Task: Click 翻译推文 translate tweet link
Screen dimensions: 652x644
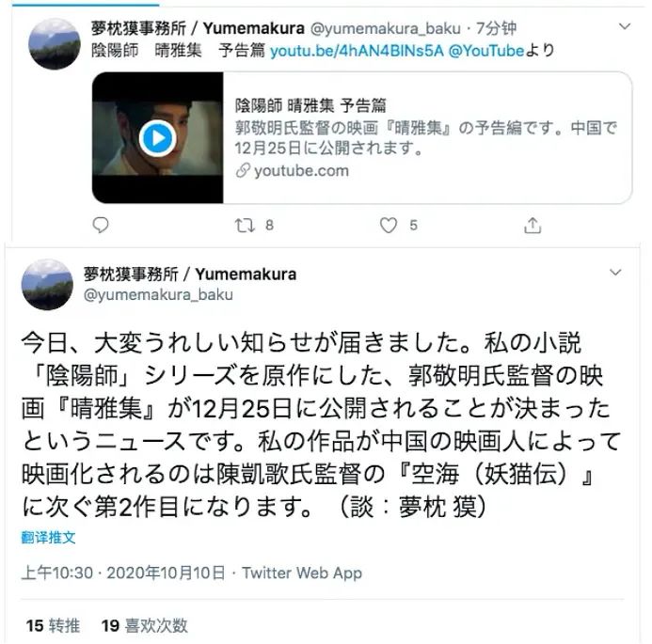Action: click(48, 537)
